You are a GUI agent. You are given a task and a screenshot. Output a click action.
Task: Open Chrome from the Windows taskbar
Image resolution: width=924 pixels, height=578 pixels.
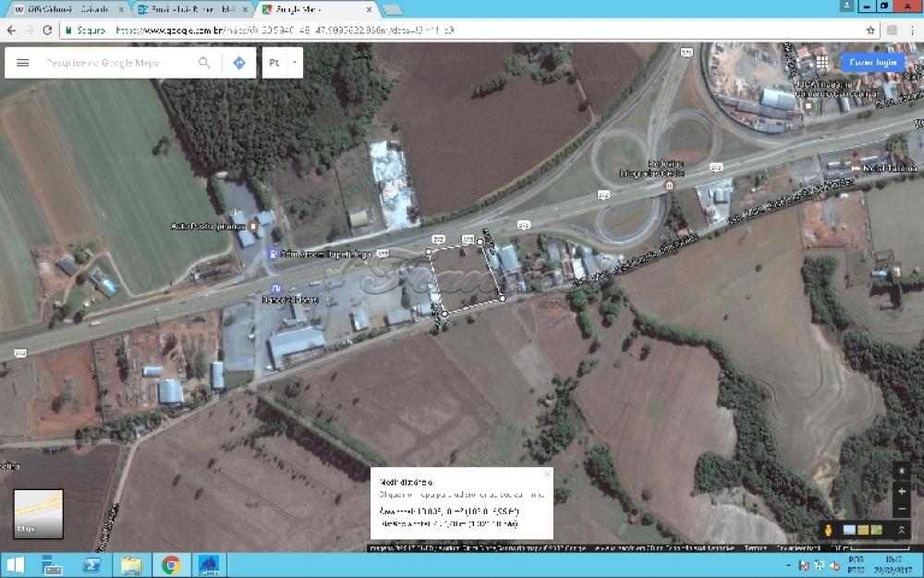point(171,565)
